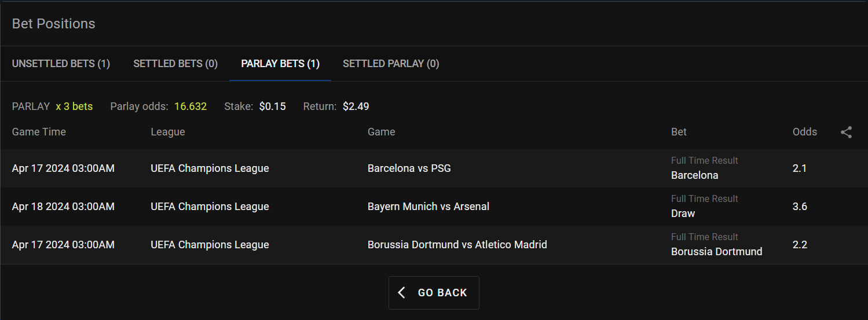Open Borussia Dortmund vs Atletico Madrid game
Screen dimensions: 868x320
[457, 245]
